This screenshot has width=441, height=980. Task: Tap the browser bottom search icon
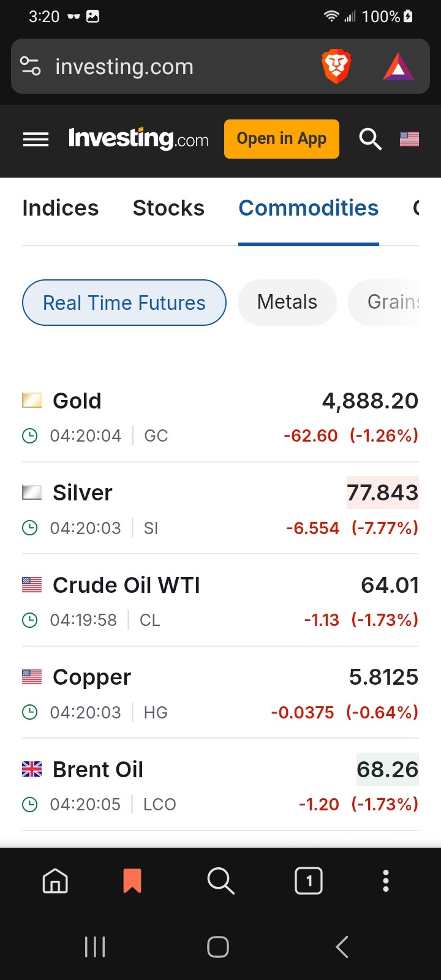click(221, 881)
